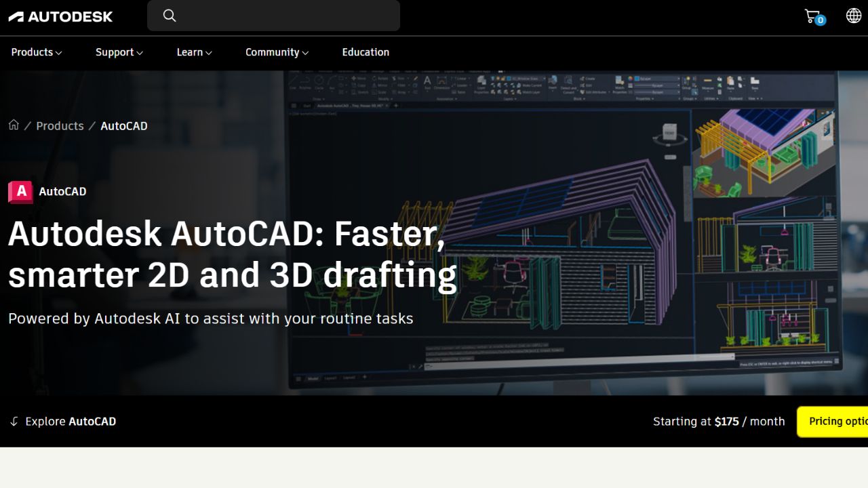
Task: Click the Pricing options button
Action: pyautogui.click(x=833, y=422)
